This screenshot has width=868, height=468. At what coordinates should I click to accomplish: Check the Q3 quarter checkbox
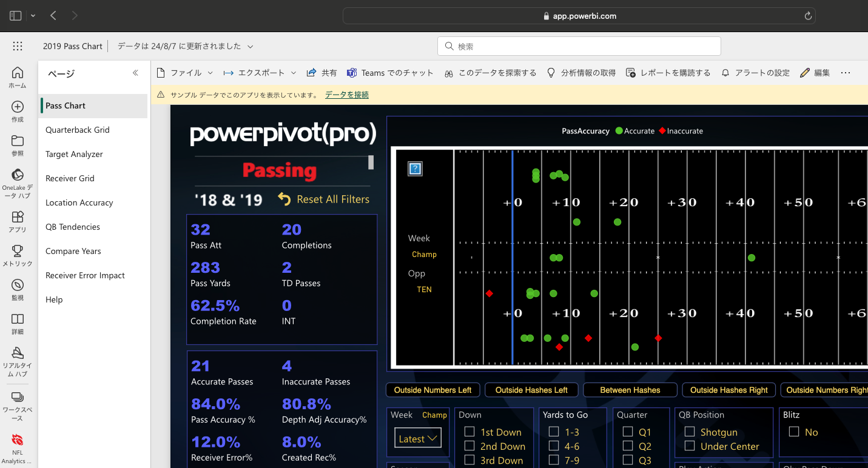click(628, 460)
